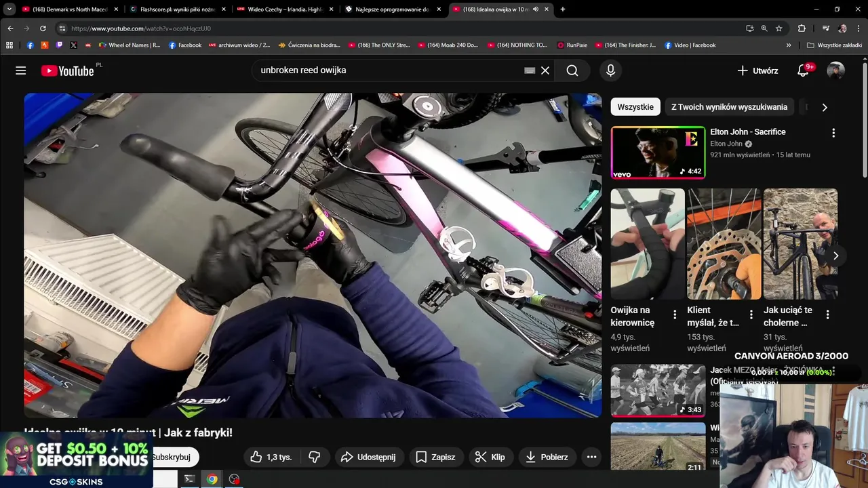Image resolution: width=868 pixels, height=488 pixels.
Task: Open the 3:43 black-and-white runners video thumbnail
Action: (658, 390)
